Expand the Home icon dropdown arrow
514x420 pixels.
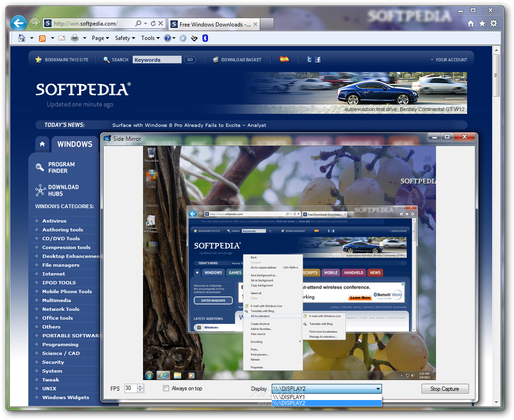(32, 38)
